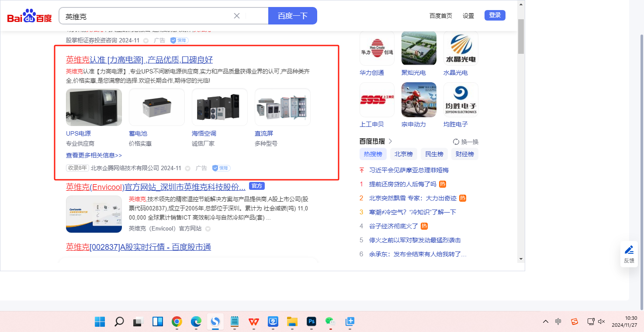Expand the hidden system tray icons
The width and height of the screenshot is (644, 332).
point(545,322)
